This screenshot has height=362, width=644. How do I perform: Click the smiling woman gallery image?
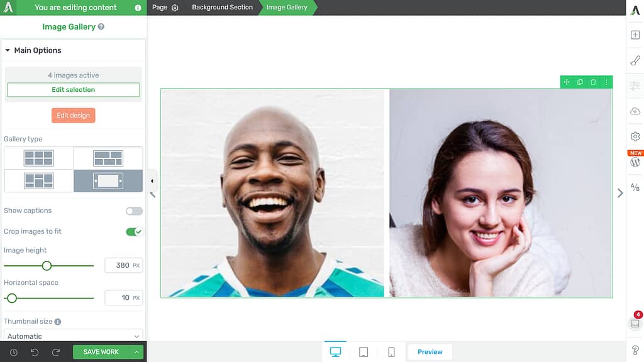click(500, 193)
